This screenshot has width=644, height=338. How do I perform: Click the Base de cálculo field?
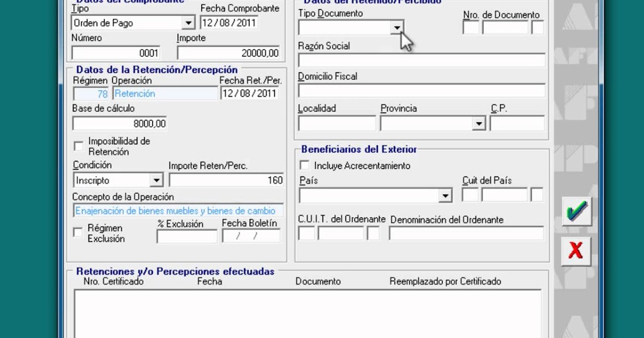119,123
